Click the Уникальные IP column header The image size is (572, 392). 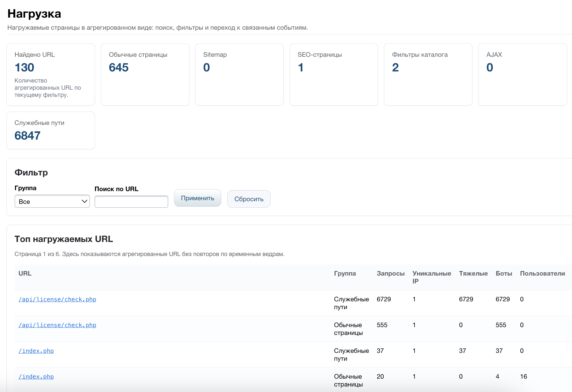pos(432,277)
